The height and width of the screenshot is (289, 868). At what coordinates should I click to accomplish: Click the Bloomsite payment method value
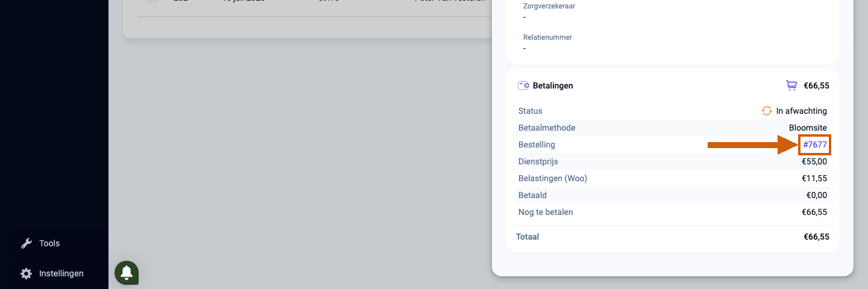pos(808,128)
